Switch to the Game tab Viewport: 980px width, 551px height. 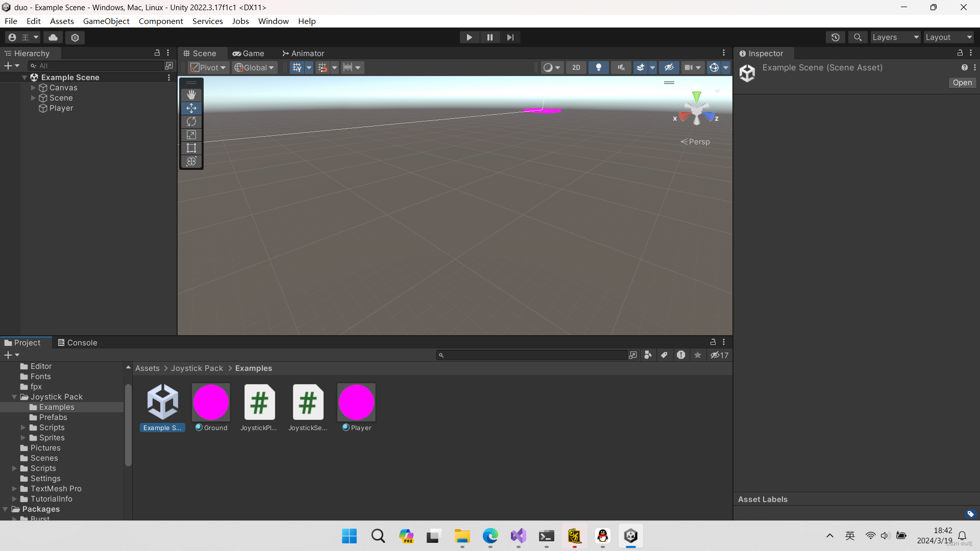pos(249,53)
